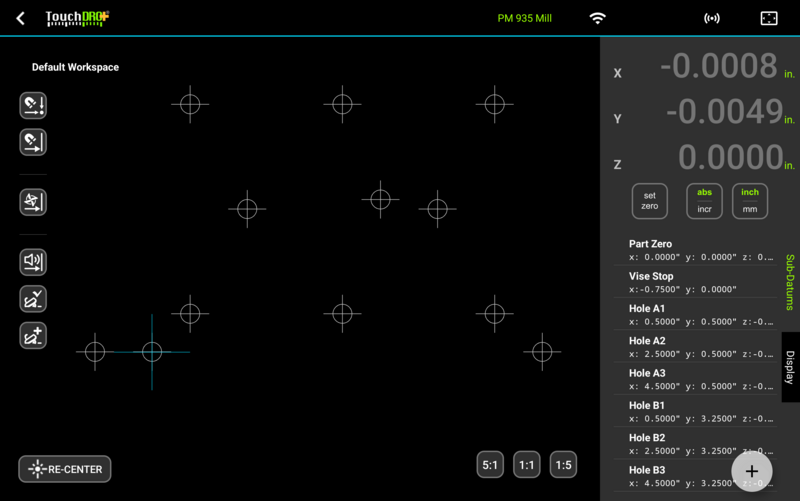The width and height of the screenshot is (800, 501).
Task: Tap the Z axis label
Action: coord(618,164)
